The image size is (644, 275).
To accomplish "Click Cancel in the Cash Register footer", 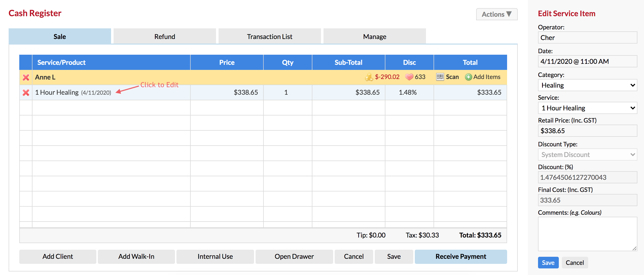I will click(x=354, y=257).
